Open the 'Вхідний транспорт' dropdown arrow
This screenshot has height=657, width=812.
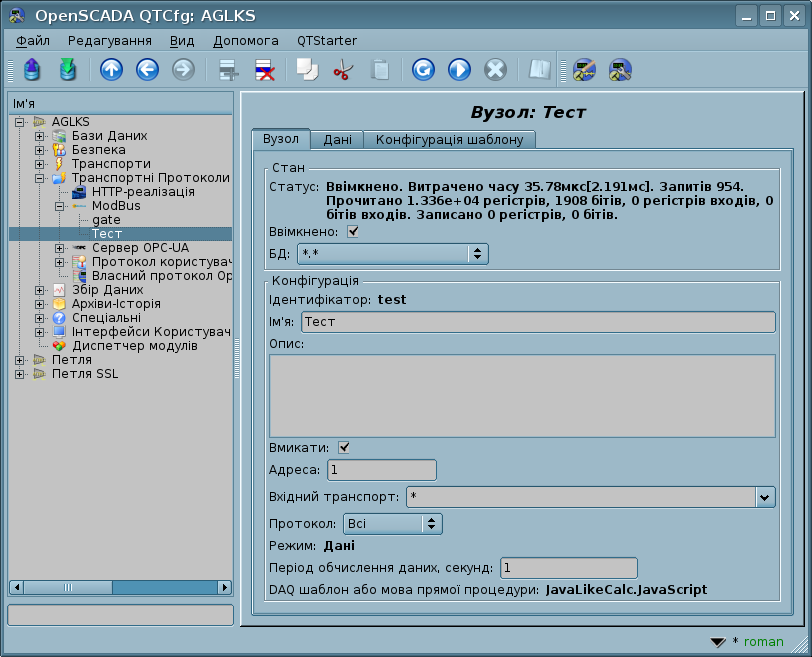point(765,497)
